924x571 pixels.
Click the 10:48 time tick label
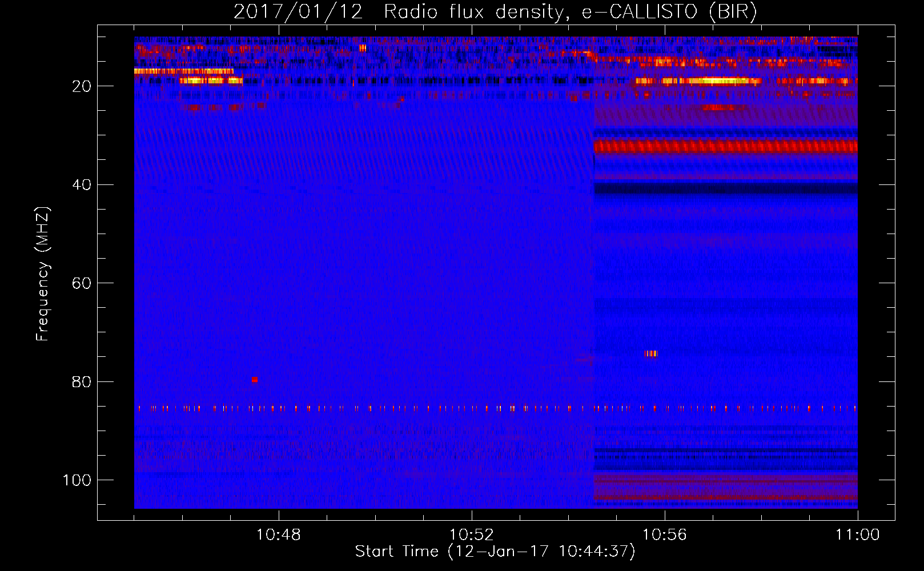point(279,535)
